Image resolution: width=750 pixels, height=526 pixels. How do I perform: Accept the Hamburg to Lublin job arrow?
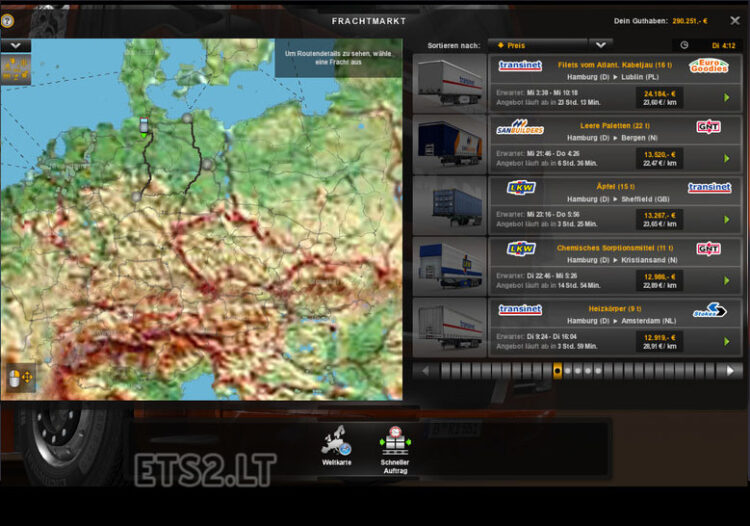pyautogui.click(x=727, y=98)
